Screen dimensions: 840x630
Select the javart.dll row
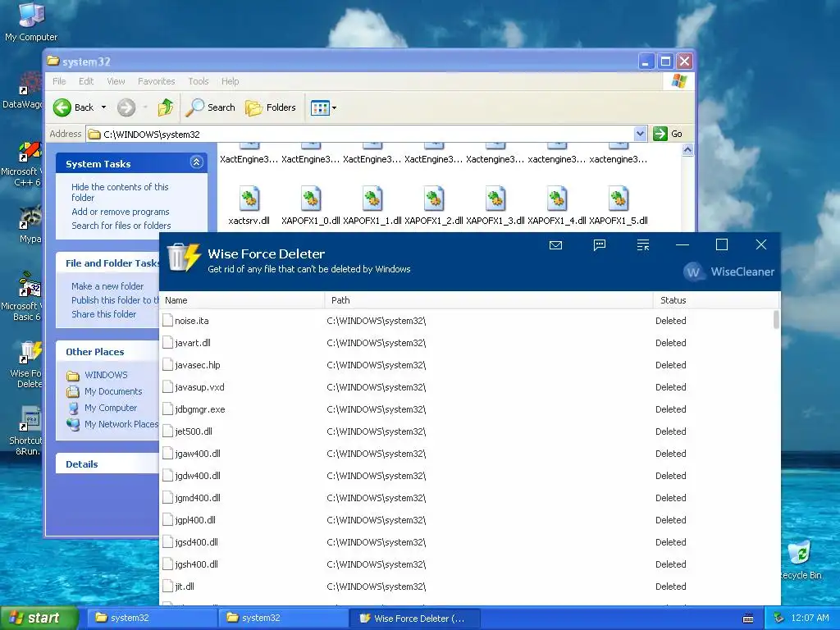tap(466, 343)
